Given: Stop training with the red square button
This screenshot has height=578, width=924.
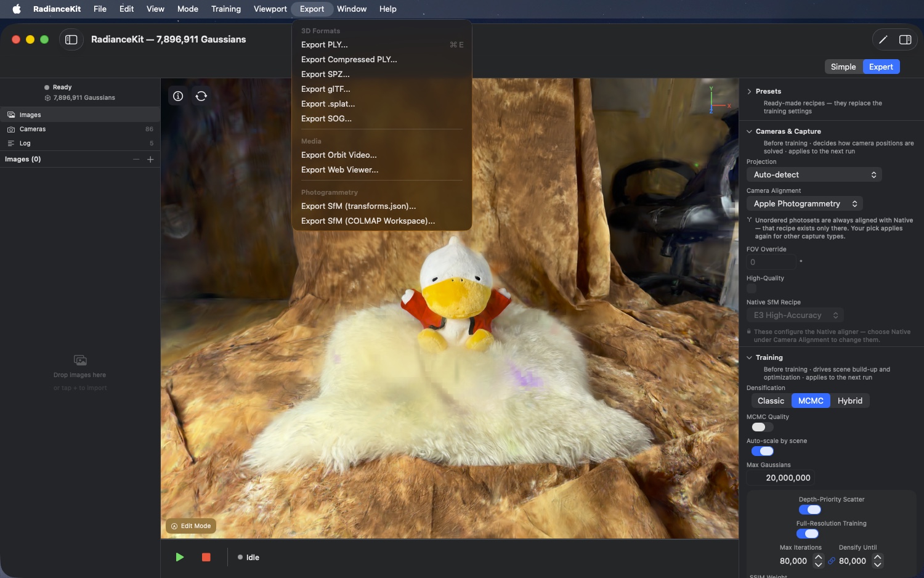Looking at the screenshot, I should [206, 557].
